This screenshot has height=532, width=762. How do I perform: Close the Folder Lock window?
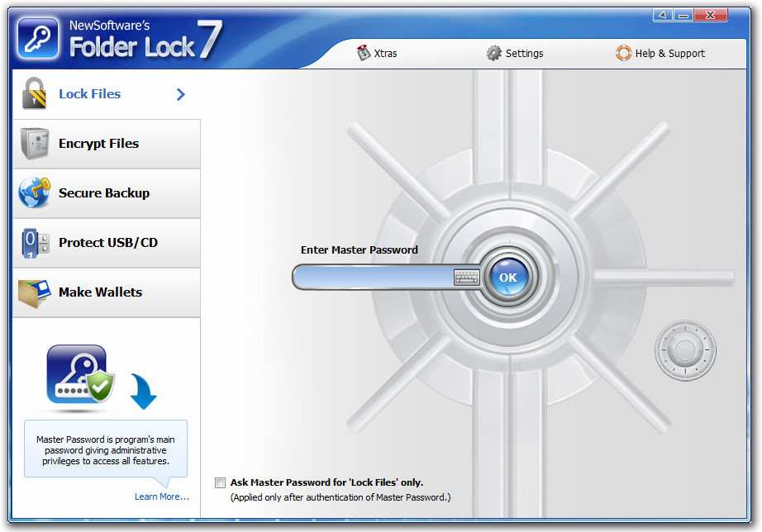(x=711, y=15)
